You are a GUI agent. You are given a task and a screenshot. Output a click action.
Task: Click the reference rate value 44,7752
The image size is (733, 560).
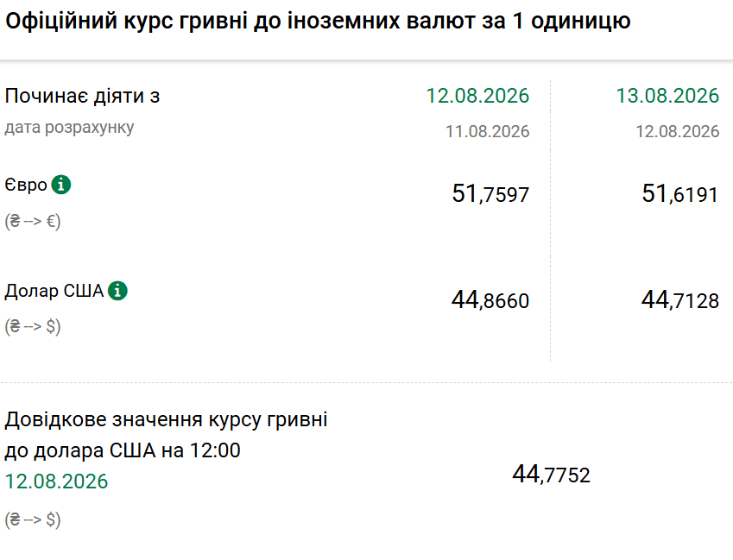[x=552, y=475]
